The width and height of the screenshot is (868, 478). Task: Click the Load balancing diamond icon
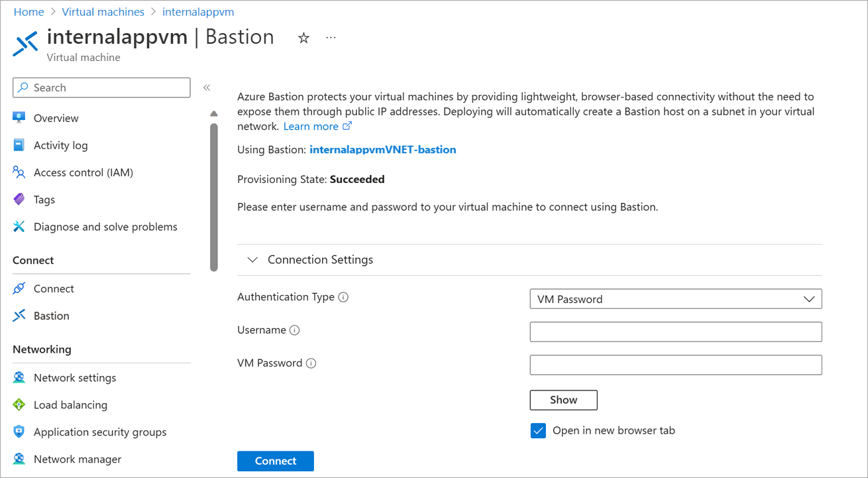[x=19, y=404]
